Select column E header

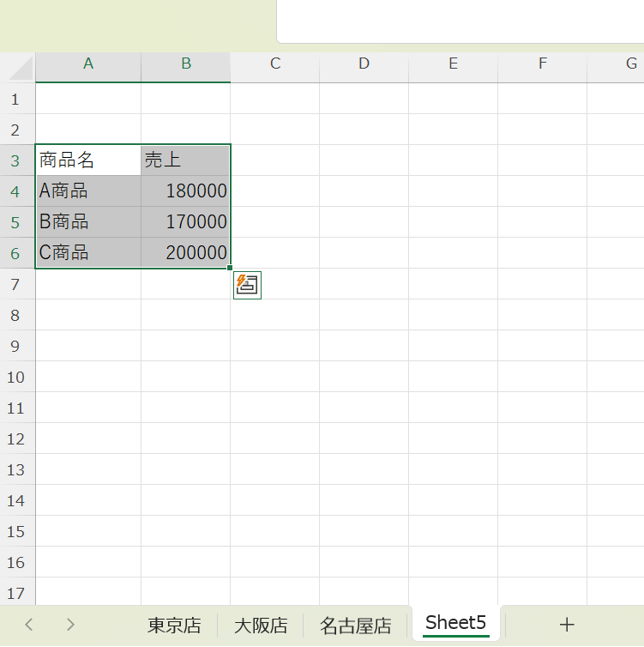coord(453,63)
